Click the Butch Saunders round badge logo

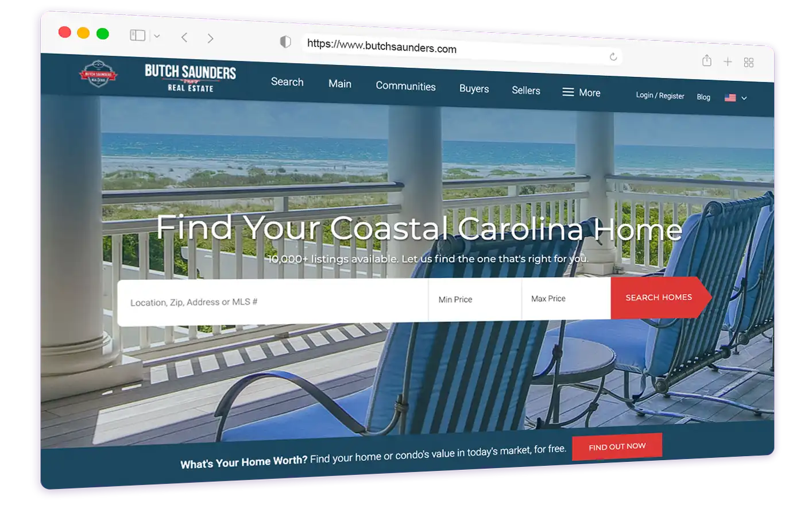tap(98, 74)
